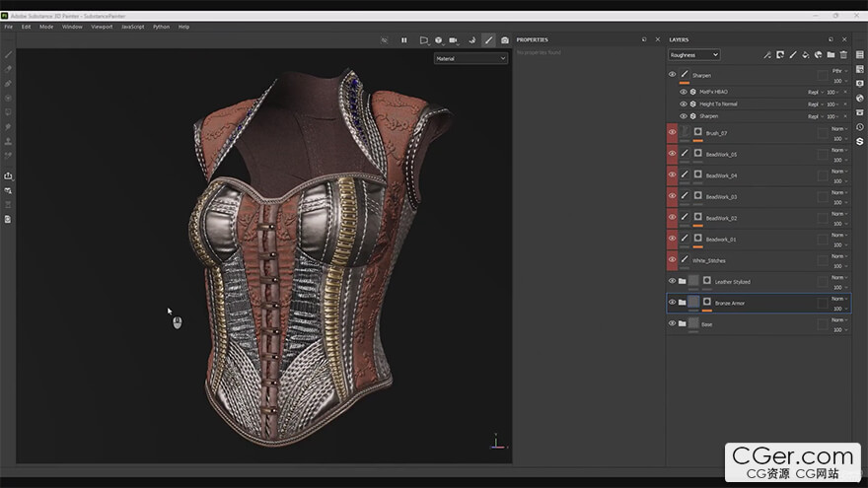Activate the painting mode brush icon in viewport toolbar
Screen dimensions: 868x488
coord(488,40)
